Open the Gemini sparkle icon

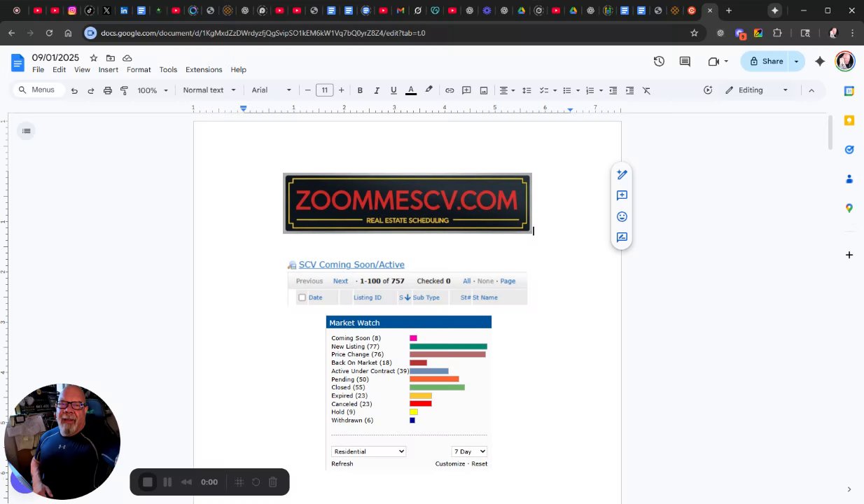[820, 62]
